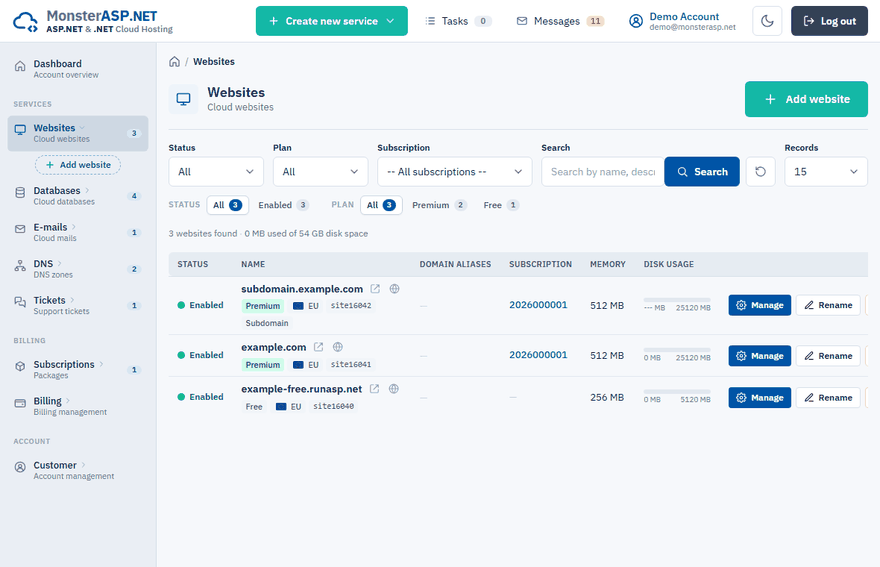Click the Websites breadcrumb link

(x=214, y=62)
